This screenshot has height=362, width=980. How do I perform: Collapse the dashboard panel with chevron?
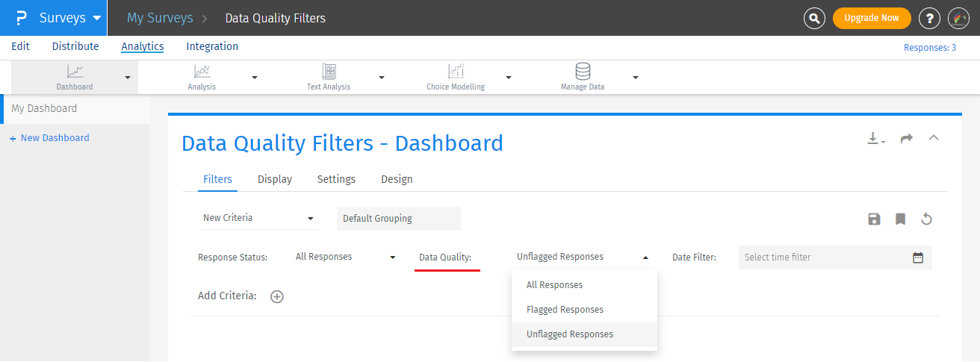point(934,138)
